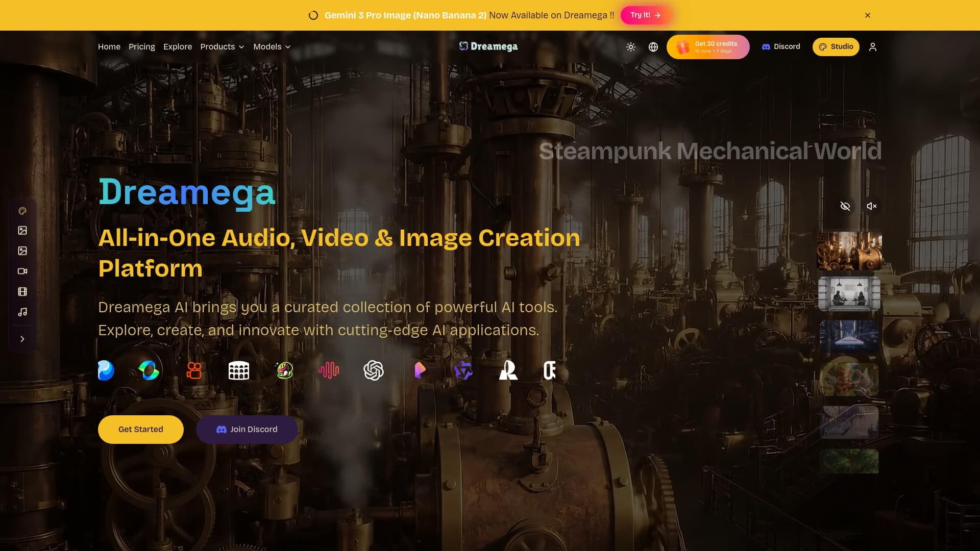Viewport: 980px width, 551px height.
Task: Unmute the hero video sound
Action: tap(871, 206)
